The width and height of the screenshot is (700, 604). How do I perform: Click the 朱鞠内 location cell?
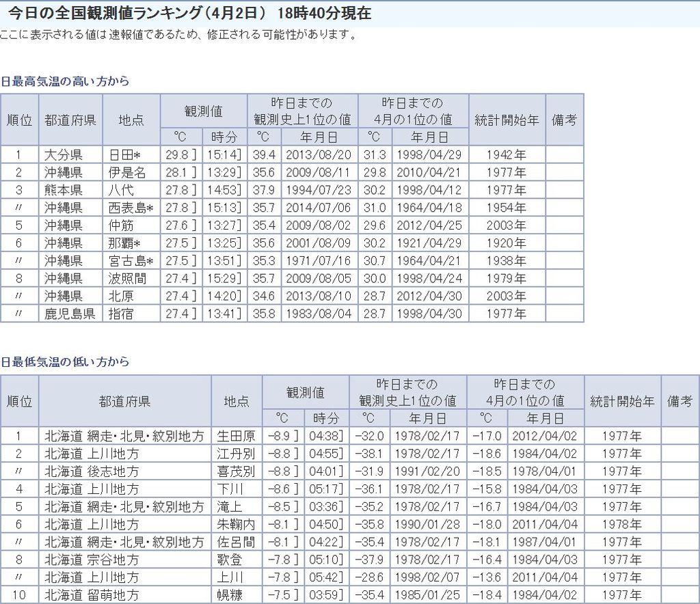point(236,525)
